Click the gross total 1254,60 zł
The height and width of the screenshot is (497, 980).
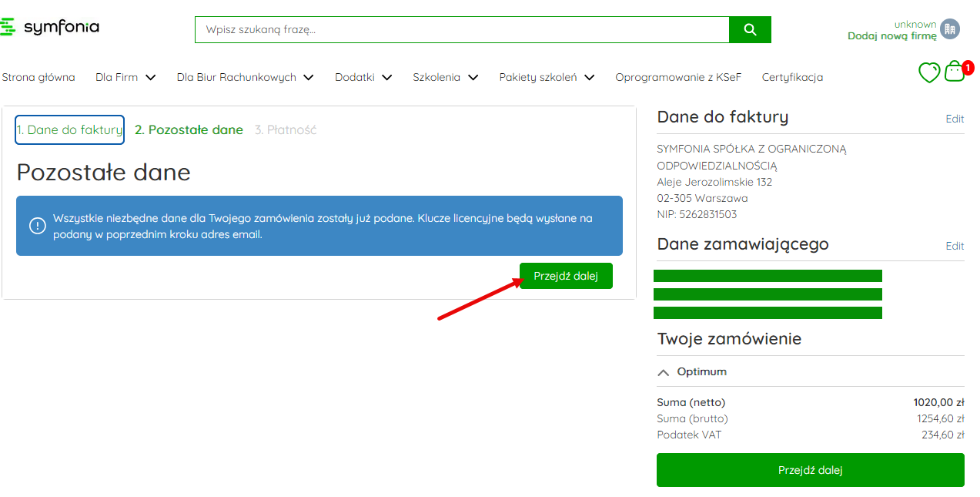(940, 418)
